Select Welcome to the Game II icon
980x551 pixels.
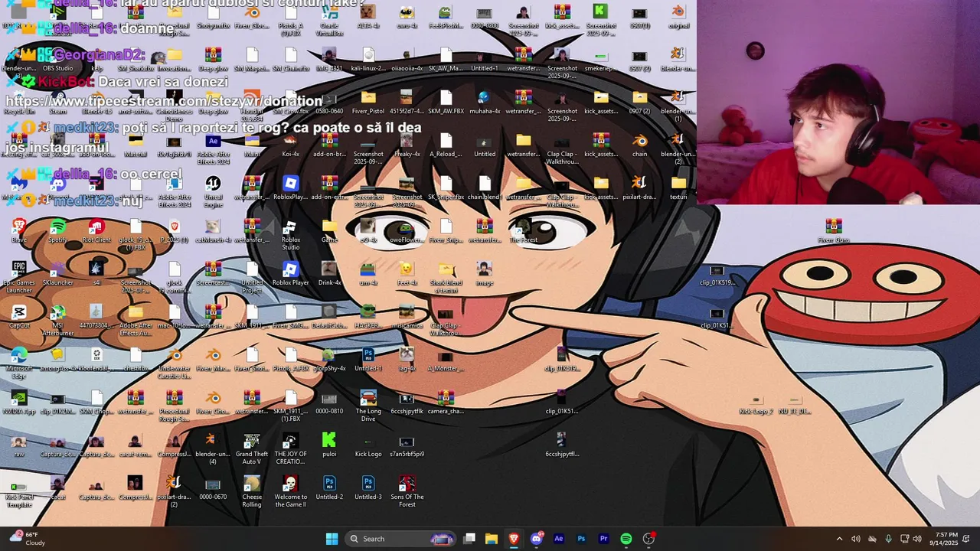point(291,491)
